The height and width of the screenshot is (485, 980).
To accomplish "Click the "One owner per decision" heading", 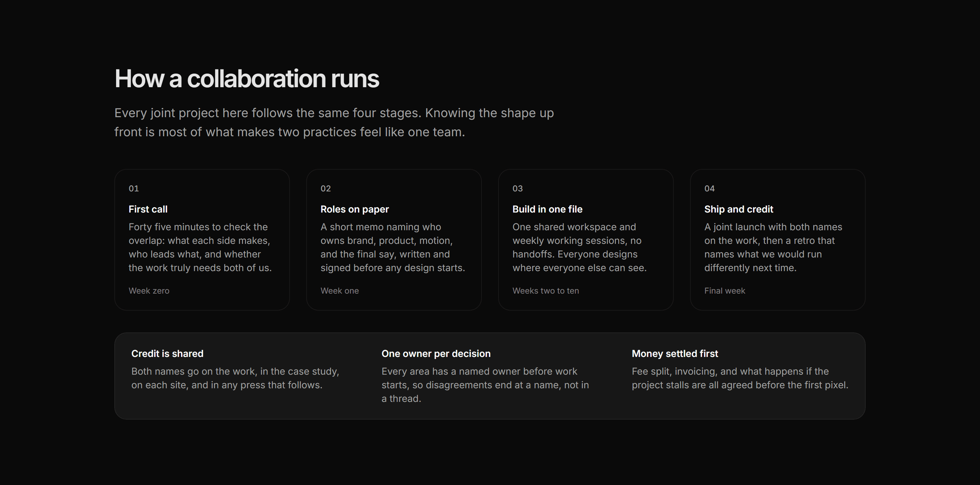I will (436, 354).
